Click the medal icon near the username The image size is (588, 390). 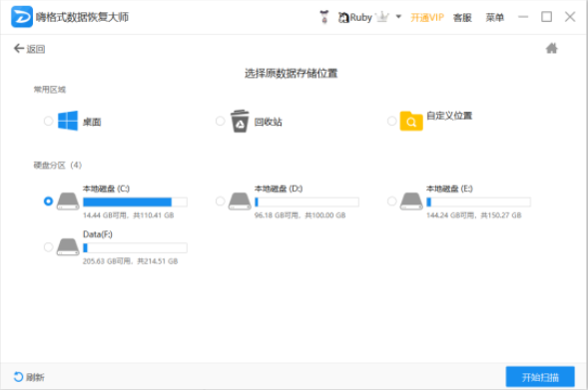tap(324, 17)
